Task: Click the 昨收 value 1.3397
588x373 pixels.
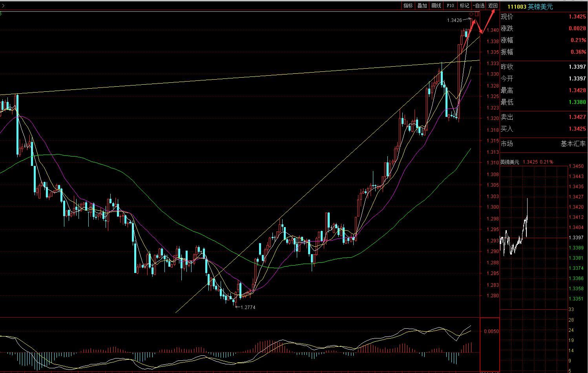Action: [577, 67]
